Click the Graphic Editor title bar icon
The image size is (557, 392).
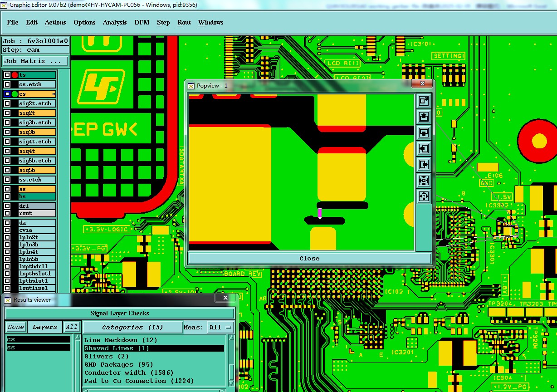point(4,5)
